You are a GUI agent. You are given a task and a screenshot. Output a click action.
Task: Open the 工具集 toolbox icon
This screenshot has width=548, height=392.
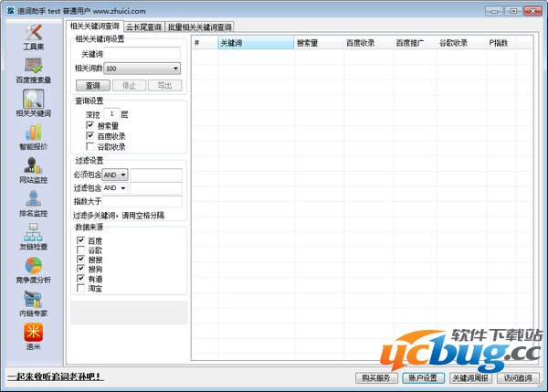coord(34,35)
